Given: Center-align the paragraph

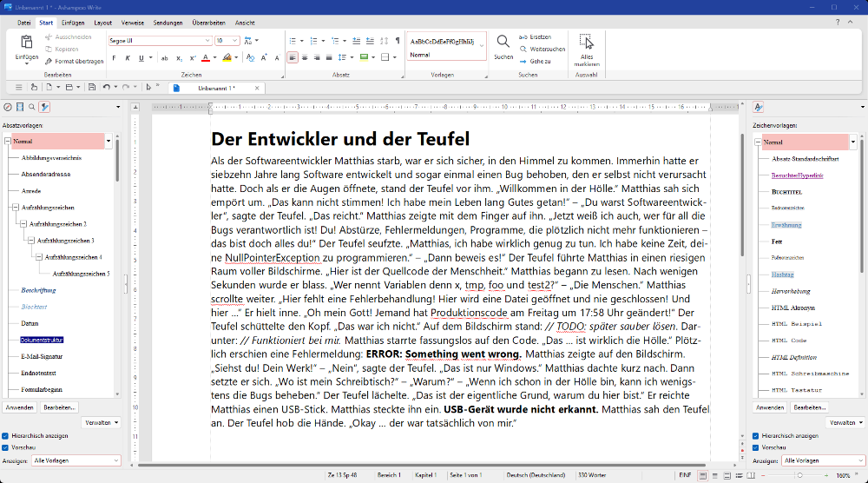Looking at the screenshot, I should 305,57.
